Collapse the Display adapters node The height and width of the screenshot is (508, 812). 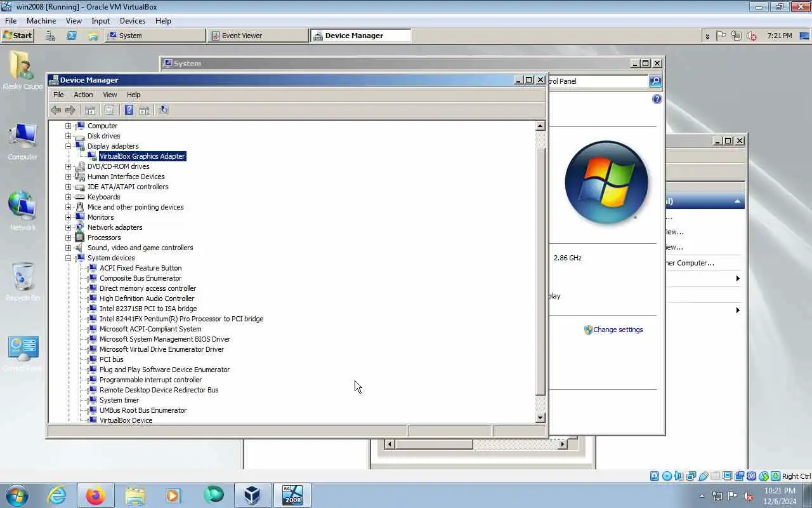click(x=69, y=146)
